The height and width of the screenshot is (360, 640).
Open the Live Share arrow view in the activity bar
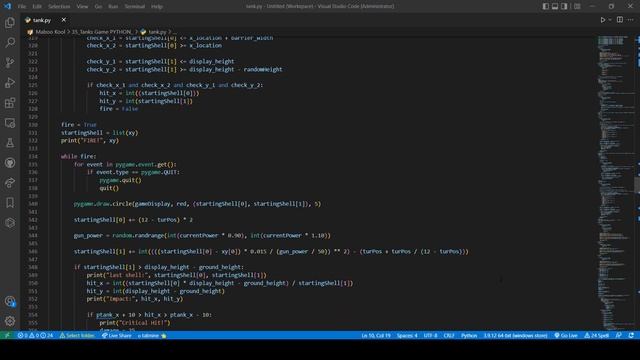(x=10, y=183)
